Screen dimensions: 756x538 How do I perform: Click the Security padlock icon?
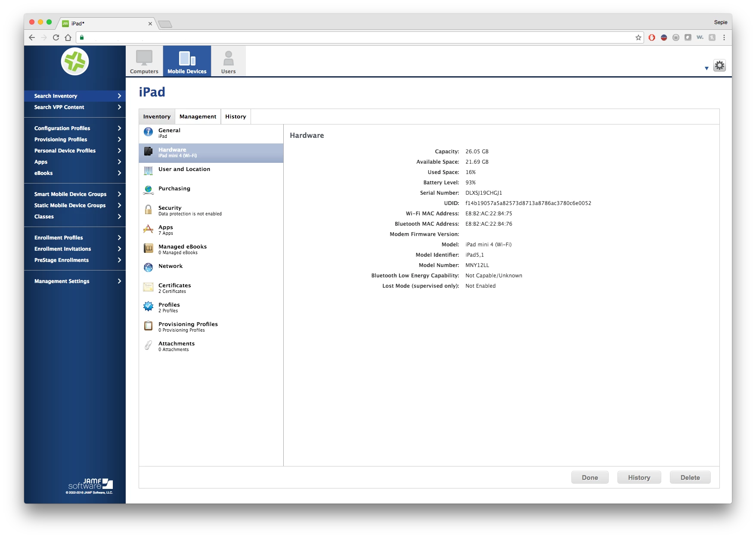coord(149,209)
